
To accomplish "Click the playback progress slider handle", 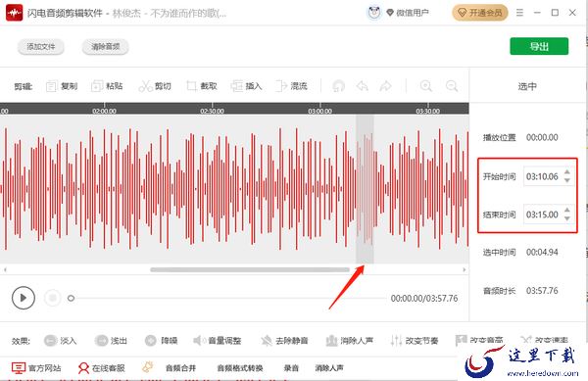I will tap(71, 298).
